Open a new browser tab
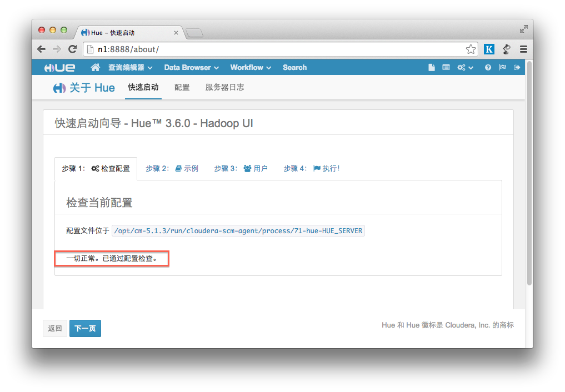 (194, 33)
